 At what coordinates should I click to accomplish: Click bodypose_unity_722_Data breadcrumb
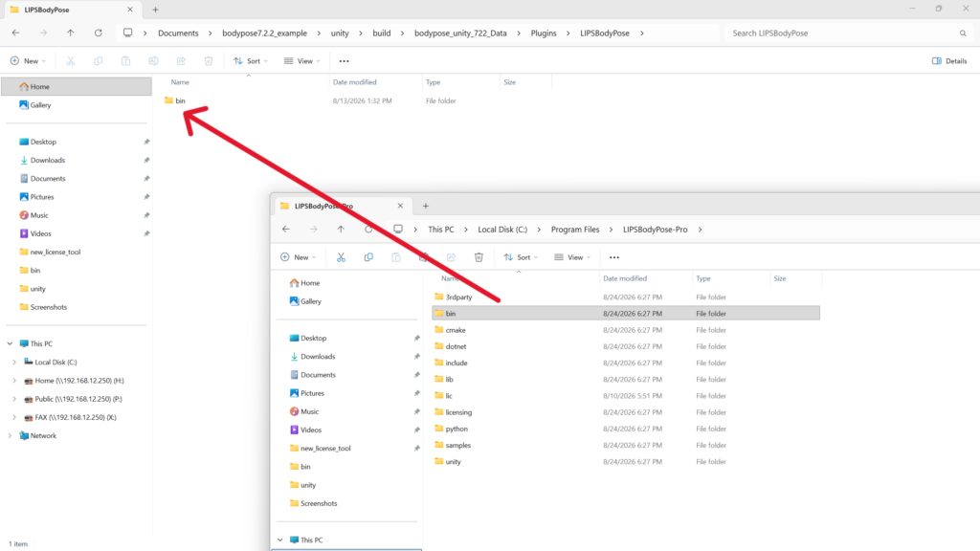[460, 33]
